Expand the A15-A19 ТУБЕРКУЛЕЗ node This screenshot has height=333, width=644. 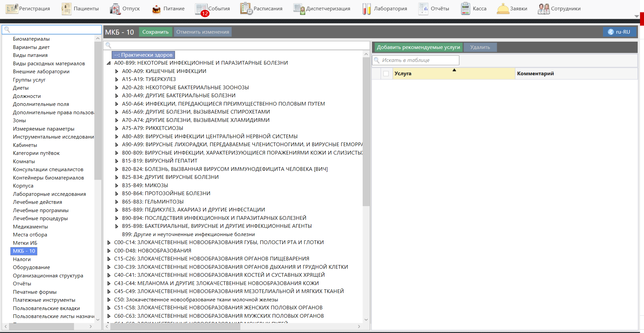[117, 79]
